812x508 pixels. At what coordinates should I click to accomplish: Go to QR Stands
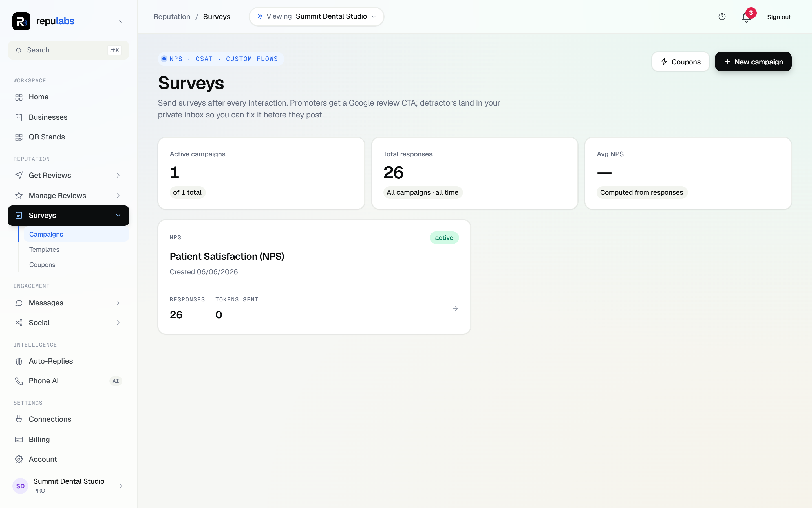click(x=69, y=137)
